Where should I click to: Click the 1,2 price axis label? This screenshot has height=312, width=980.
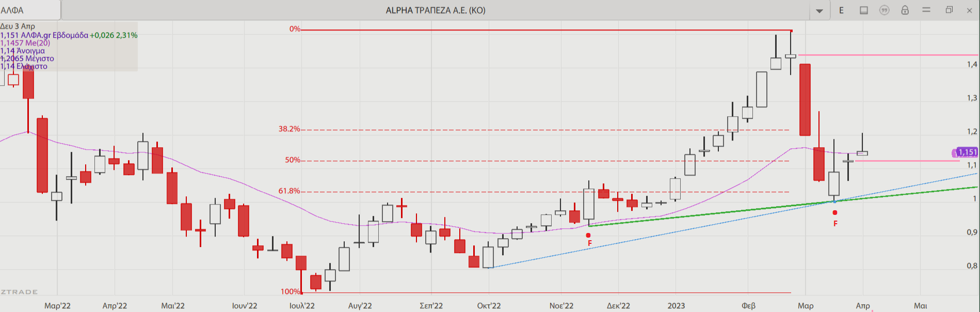972,132
